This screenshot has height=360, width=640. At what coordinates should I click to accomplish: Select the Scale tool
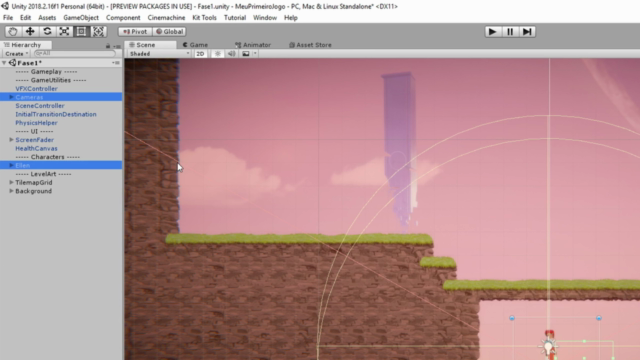[x=64, y=31]
